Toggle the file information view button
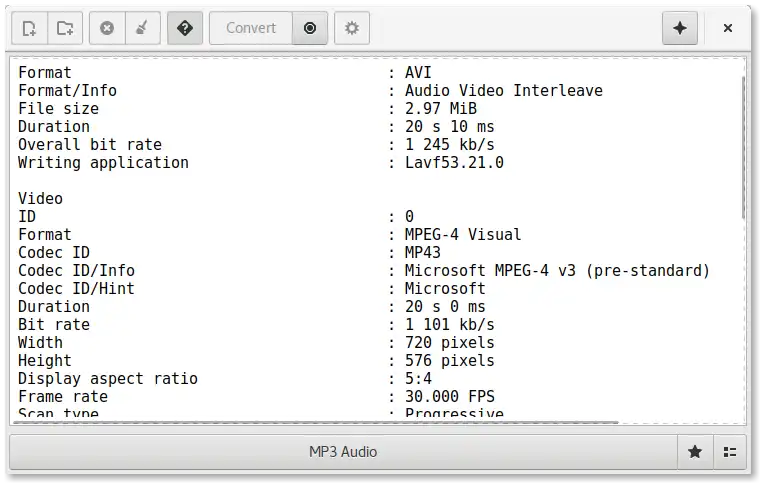This screenshot has height=483, width=760. coord(184,28)
